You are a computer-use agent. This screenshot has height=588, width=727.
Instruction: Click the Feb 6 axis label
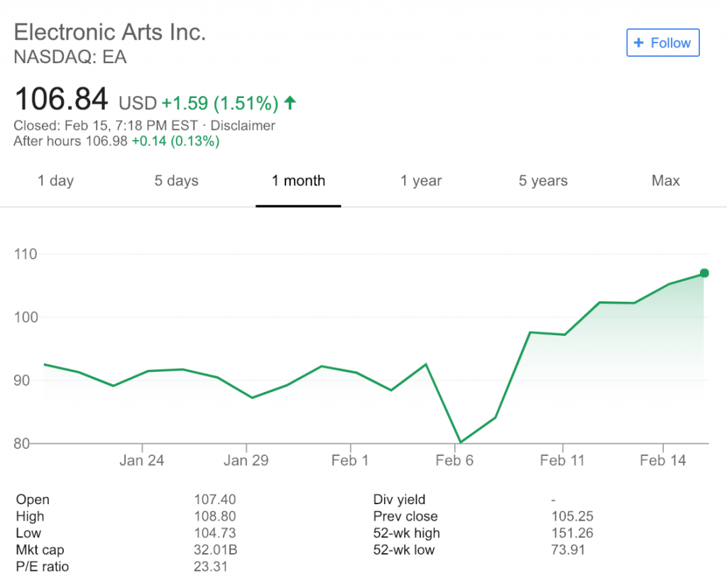[454, 460]
